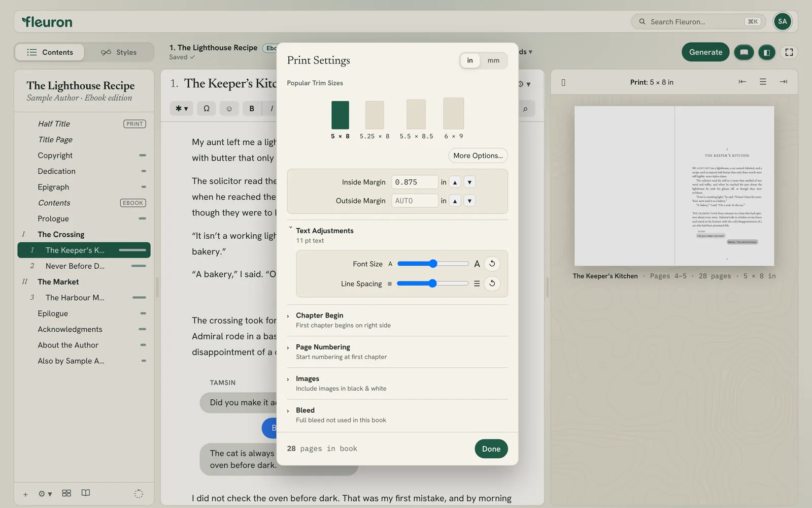Switch to the Styles tab

pyautogui.click(x=119, y=52)
